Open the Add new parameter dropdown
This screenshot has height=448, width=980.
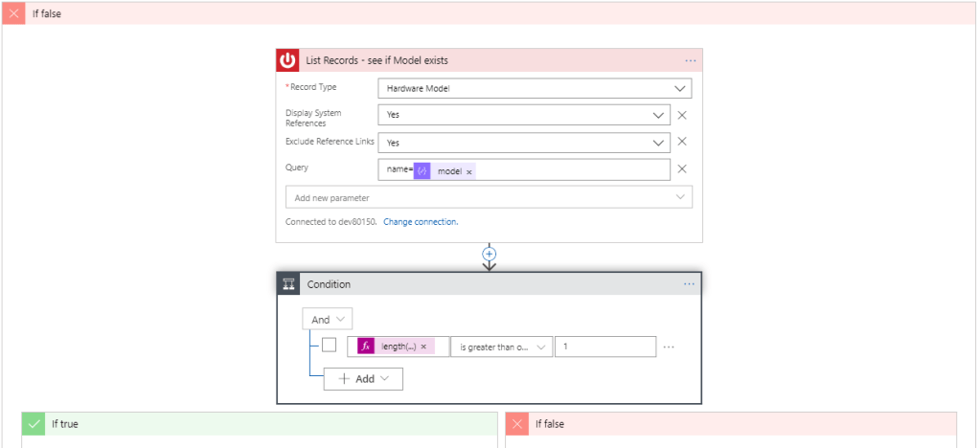[489, 197]
